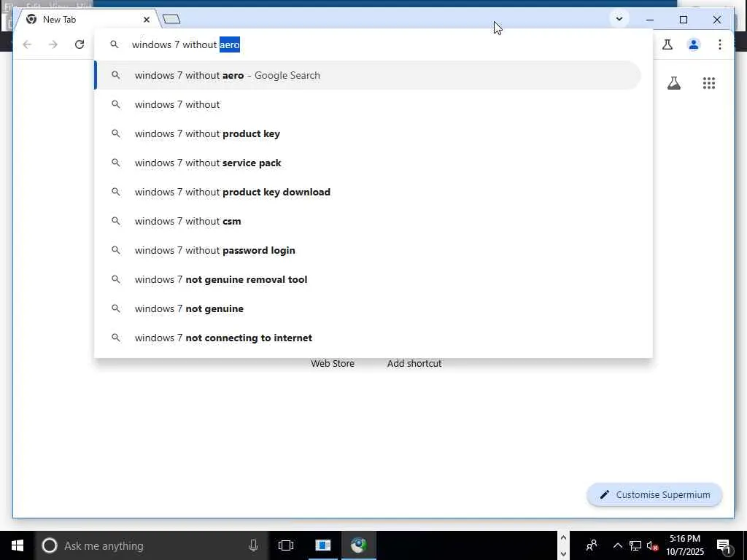Image resolution: width=747 pixels, height=560 pixels.
Task: Open the apps grid icon
Action: (x=709, y=83)
